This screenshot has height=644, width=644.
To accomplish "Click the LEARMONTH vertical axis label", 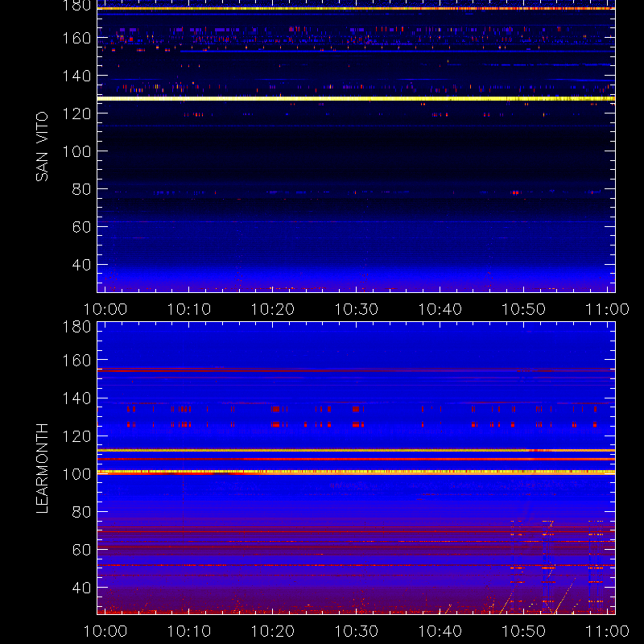I will [x=42, y=469].
